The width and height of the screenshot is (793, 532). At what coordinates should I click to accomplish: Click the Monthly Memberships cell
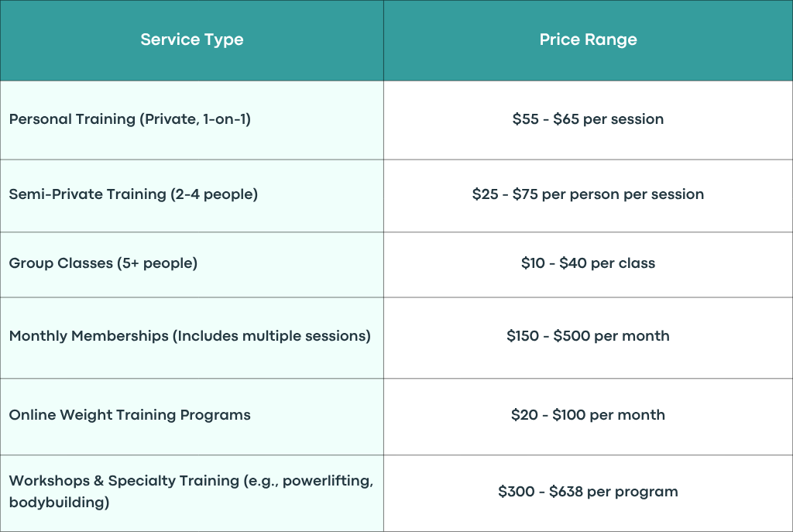click(192, 338)
